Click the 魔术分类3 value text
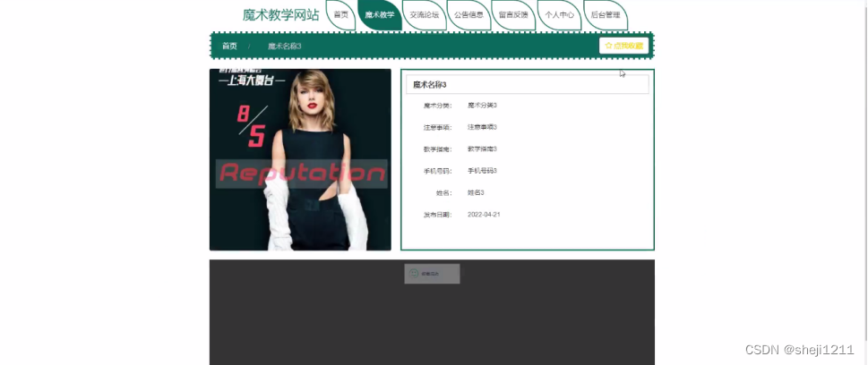This screenshot has width=868, height=365. (482, 105)
